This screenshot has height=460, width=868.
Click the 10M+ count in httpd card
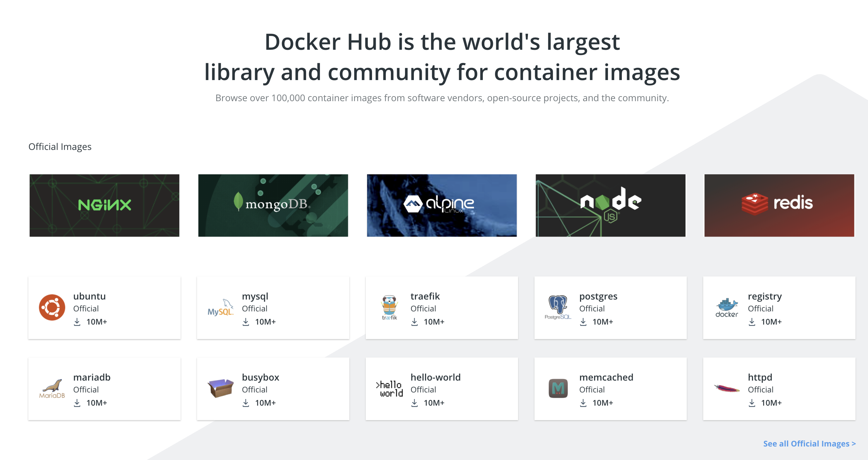[771, 403]
